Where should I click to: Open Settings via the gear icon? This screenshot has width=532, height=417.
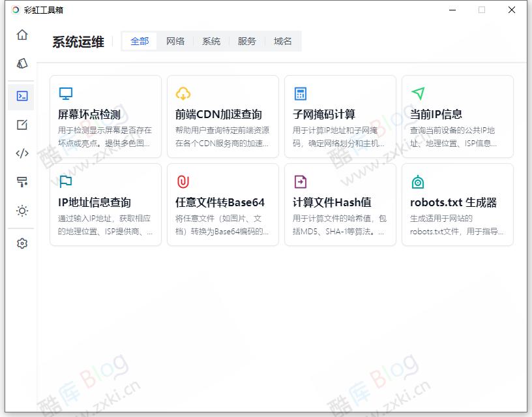[x=22, y=243]
